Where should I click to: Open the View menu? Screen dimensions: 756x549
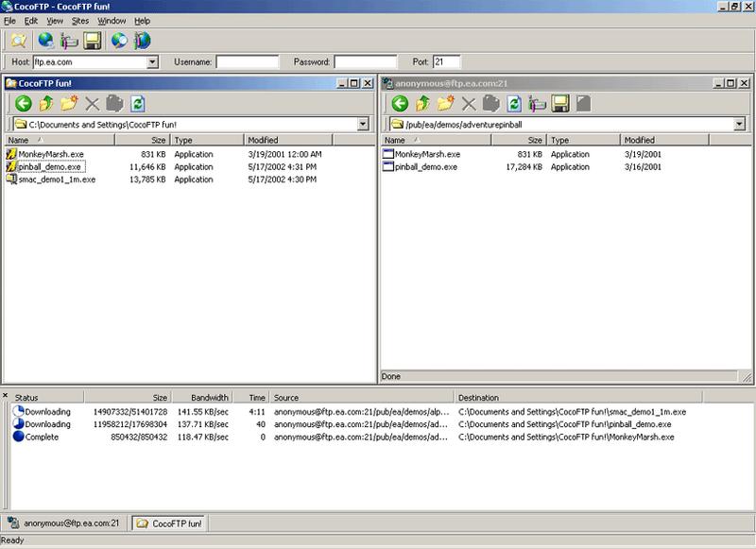(x=55, y=21)
